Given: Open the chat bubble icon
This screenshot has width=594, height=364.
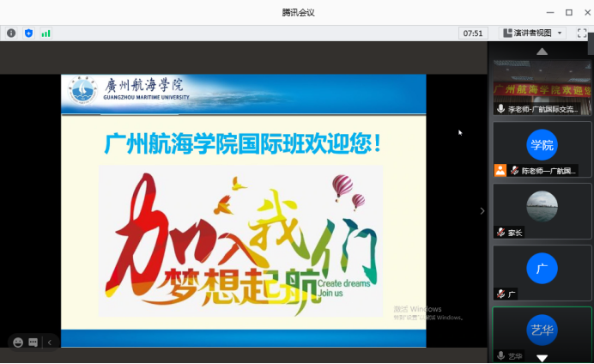Looking at the screenshot, I should pos(33,342).
